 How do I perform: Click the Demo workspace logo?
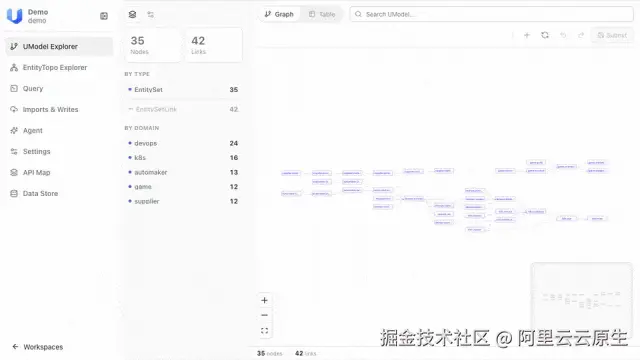(14, 16)
